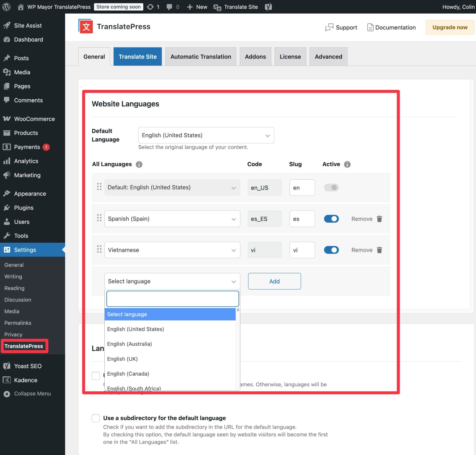The width and height of the screenshot is (476, 455).
Task: Toggle the Spanish (Spain) active switch
Action: point(331,219)
